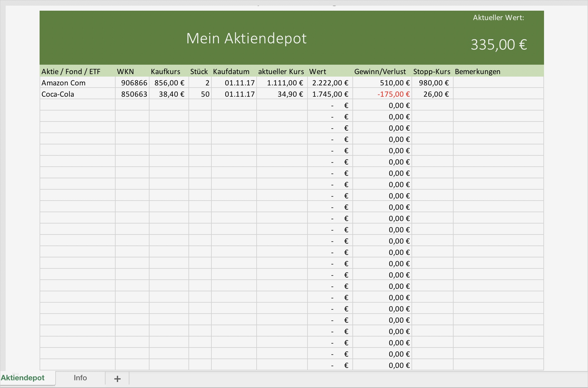Select Stück cell with value 50
This screenshot has height=388, width=588.
click(200, 94)
